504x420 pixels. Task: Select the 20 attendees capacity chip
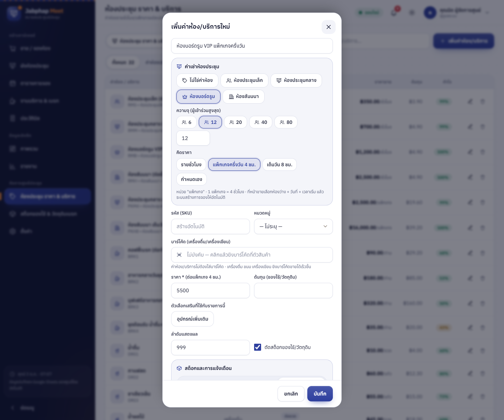tap(236, 122)
